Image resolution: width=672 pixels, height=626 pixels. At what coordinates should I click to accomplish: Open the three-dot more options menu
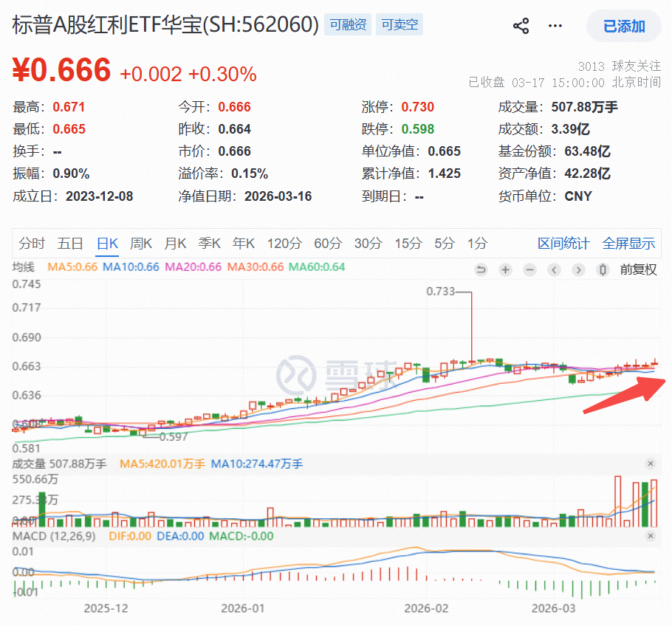(555, 27)
